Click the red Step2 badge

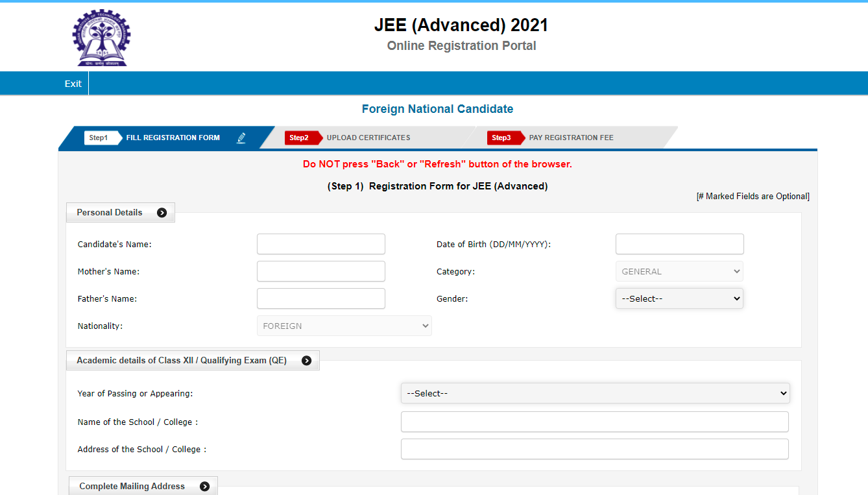(x=300, y=138)
